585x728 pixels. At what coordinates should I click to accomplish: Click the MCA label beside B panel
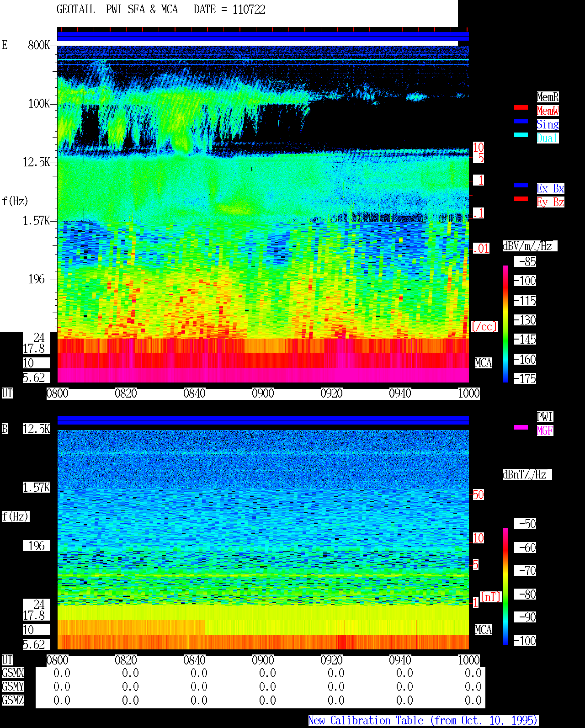[483, 630]
